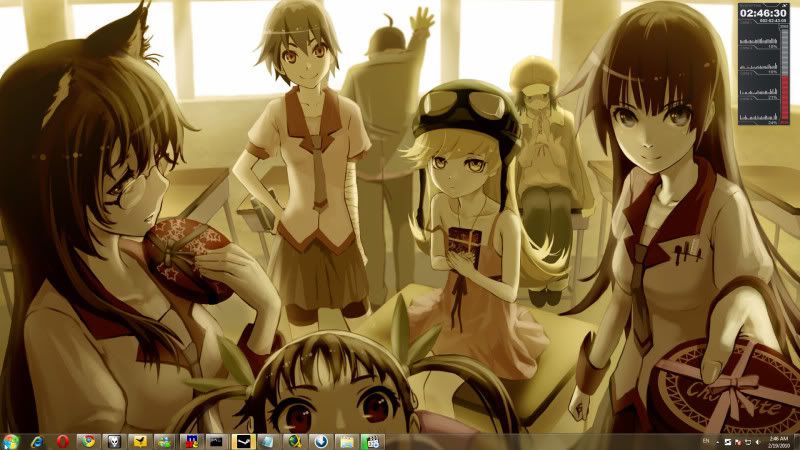Open the green globe taskbar icon
This screenshot has height=450, width=800.
pyautogui.click(x=295, y=442)
